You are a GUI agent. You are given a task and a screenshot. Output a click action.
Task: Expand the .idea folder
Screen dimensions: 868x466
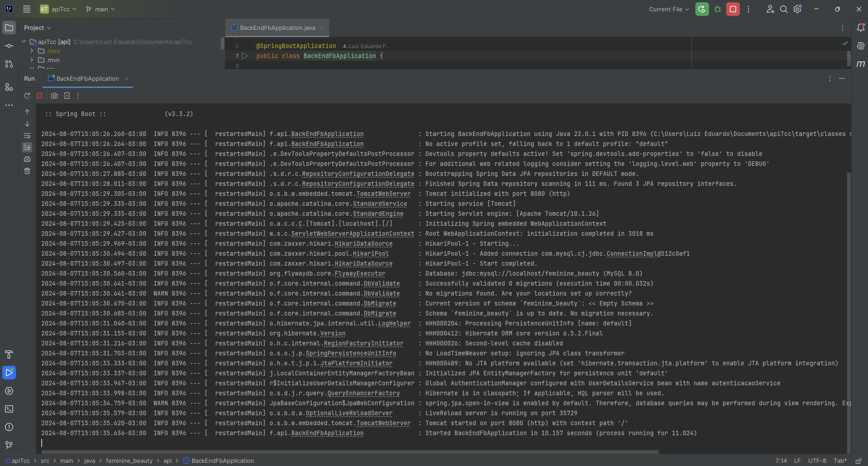point(32,51)
